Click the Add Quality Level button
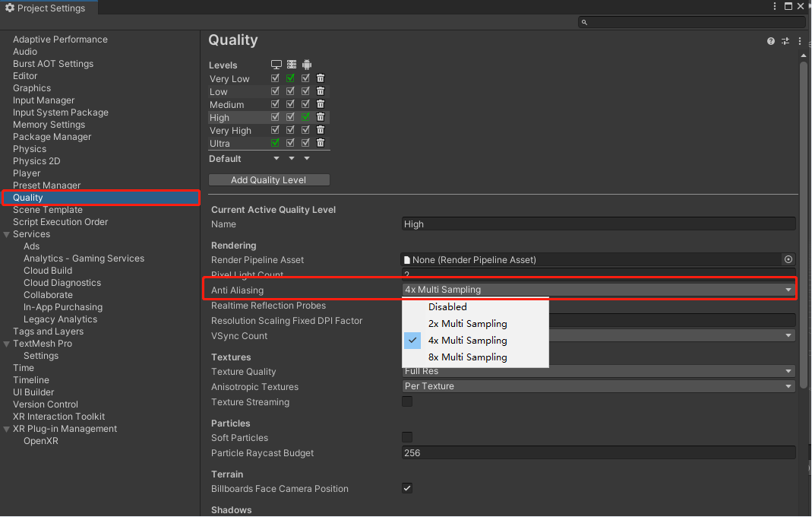The width and height of the screenshot is (812, 517). (x=269, y=180)
